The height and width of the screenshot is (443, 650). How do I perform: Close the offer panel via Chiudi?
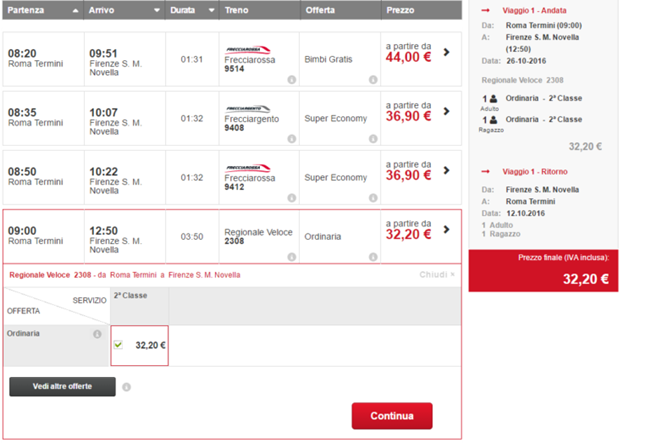[x=438, y=274]
